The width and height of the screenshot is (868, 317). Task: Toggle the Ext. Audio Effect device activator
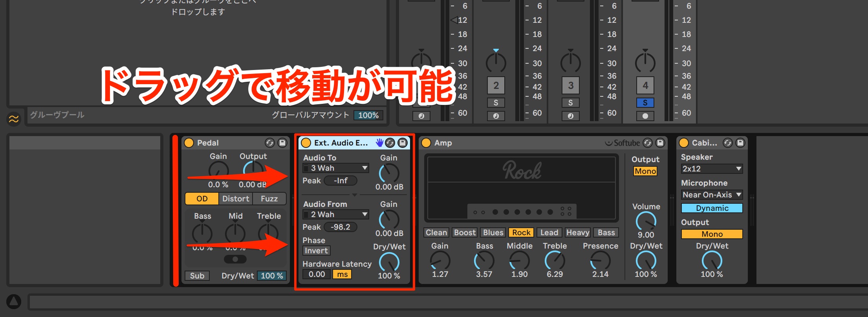tap(306, 143)
